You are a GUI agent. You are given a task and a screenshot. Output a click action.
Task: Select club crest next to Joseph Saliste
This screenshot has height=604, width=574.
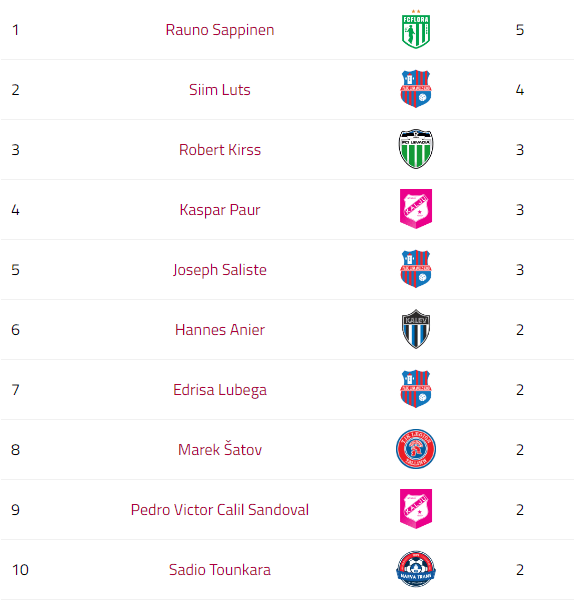pos(416,269)
